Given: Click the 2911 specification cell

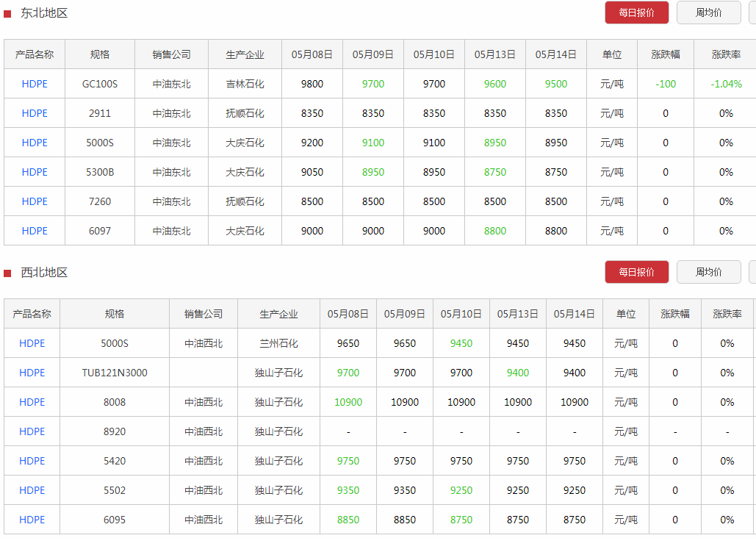Looking at the screenshot, I should pyautogui.click(x=100, y=113).
